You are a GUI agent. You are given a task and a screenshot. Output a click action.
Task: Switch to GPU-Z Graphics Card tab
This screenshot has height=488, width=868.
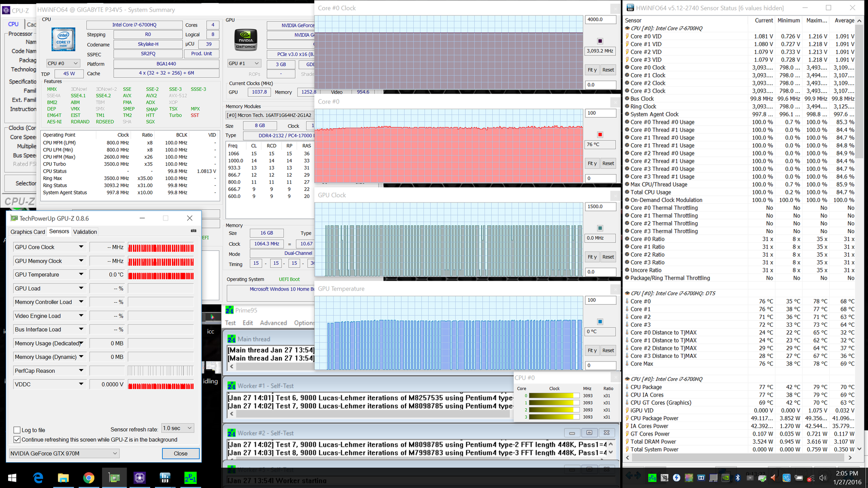(x=28, y=232)
